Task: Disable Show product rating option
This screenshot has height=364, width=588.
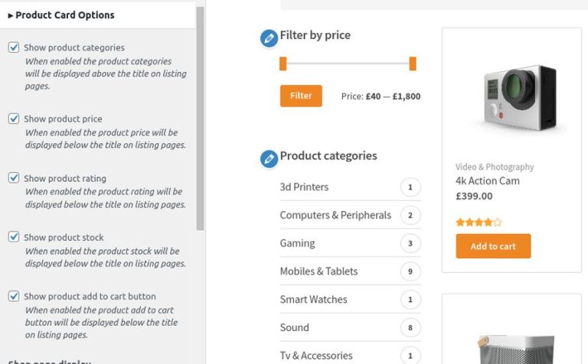Action: tap(14, 178)
